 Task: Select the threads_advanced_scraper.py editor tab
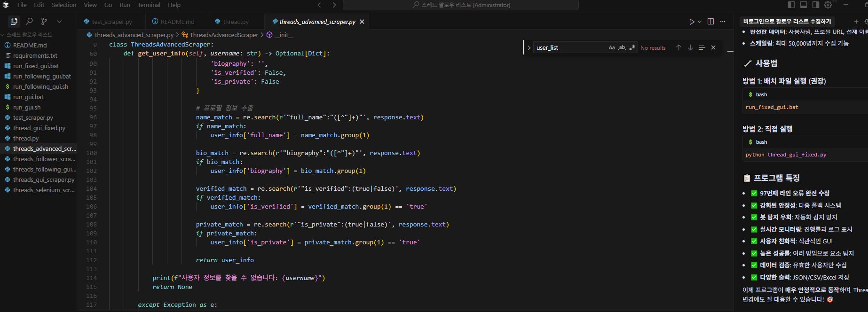pyautogui.click(x=317, y=22)
